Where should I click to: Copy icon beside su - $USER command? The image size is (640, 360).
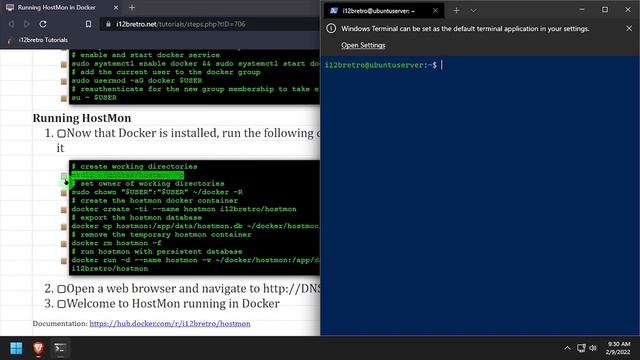[x=64, y=98]
